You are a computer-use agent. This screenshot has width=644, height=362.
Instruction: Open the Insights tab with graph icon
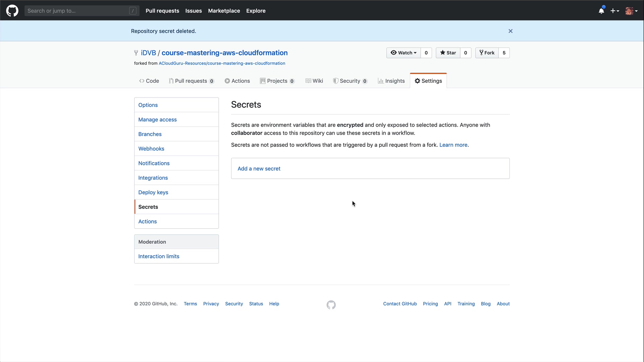[391, 81]
